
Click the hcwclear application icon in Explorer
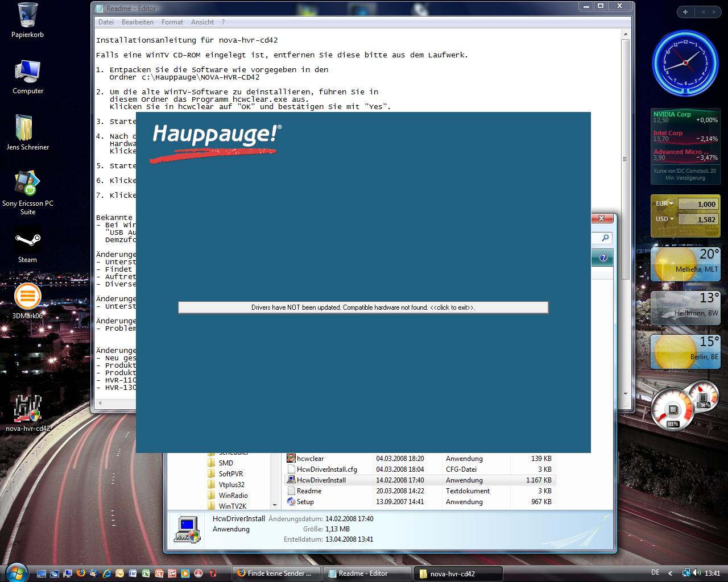click(291, 459)
